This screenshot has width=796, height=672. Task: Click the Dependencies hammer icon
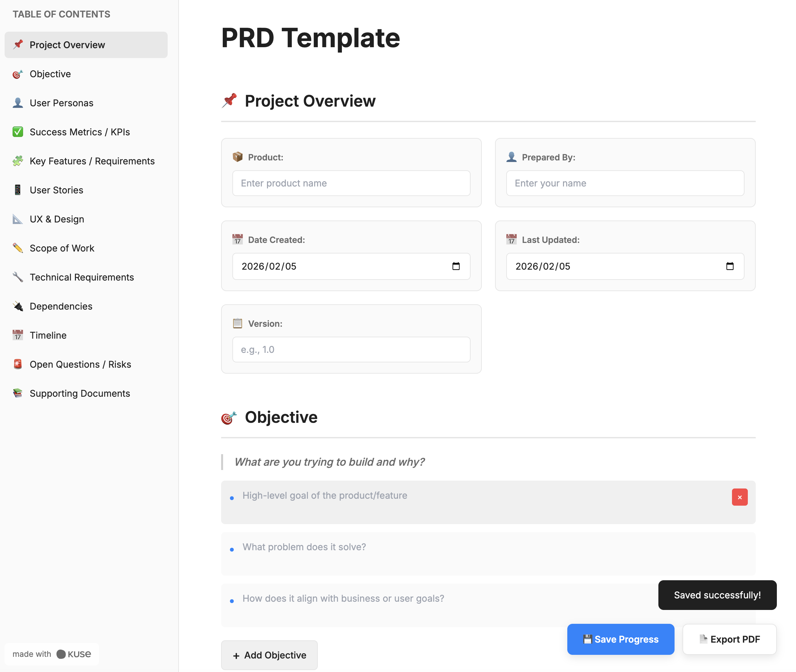pos(17,306)
